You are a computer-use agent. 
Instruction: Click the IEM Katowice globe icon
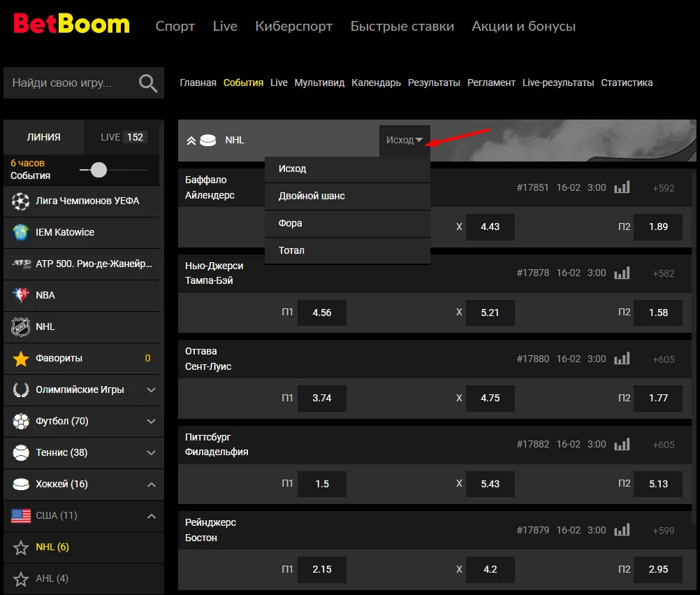20,232
